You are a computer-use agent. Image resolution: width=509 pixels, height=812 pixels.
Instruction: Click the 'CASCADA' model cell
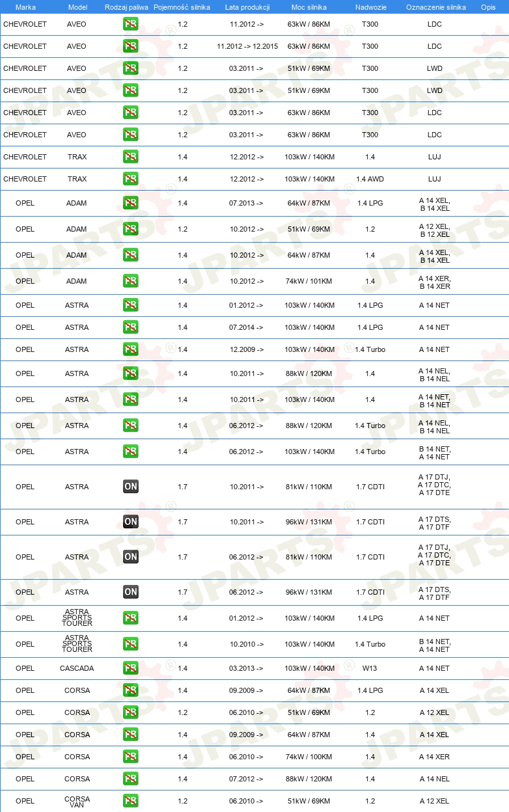77,668
